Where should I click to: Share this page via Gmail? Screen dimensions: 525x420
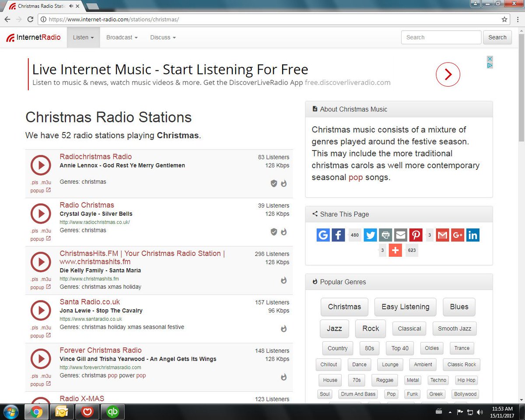(443, 235)
